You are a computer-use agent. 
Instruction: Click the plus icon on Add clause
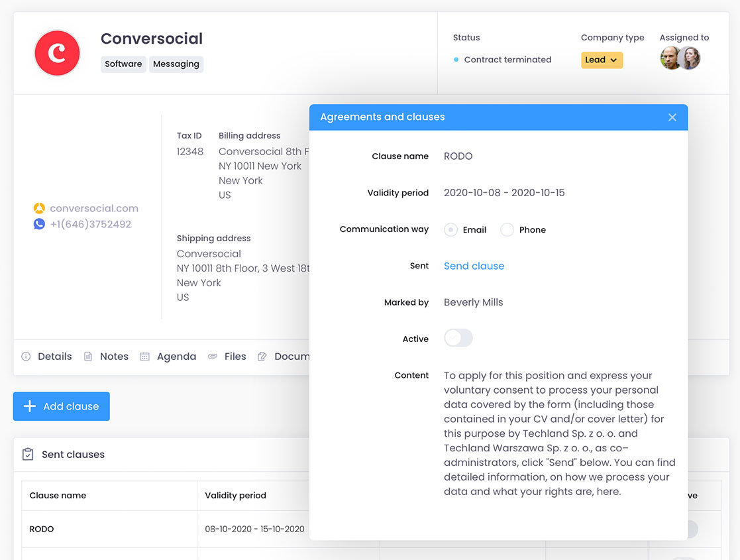[30, 406]
